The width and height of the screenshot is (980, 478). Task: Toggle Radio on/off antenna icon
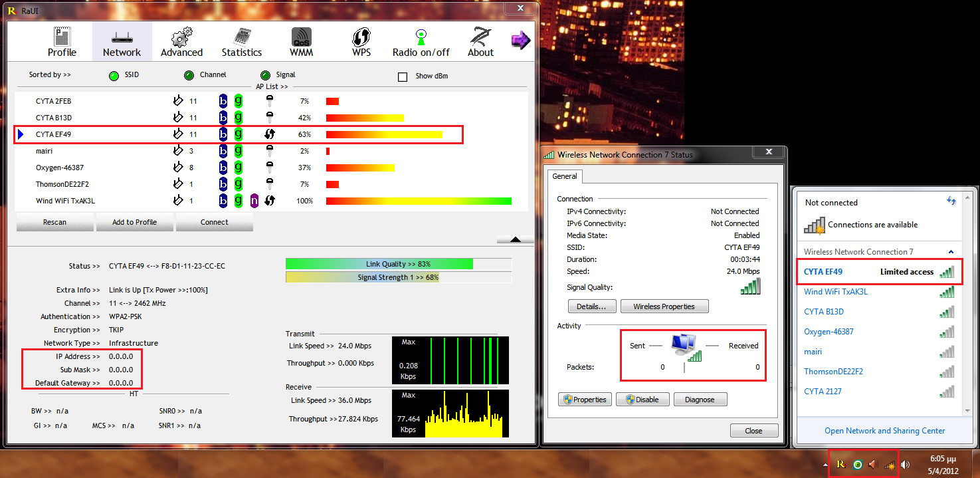coord(421,41)
